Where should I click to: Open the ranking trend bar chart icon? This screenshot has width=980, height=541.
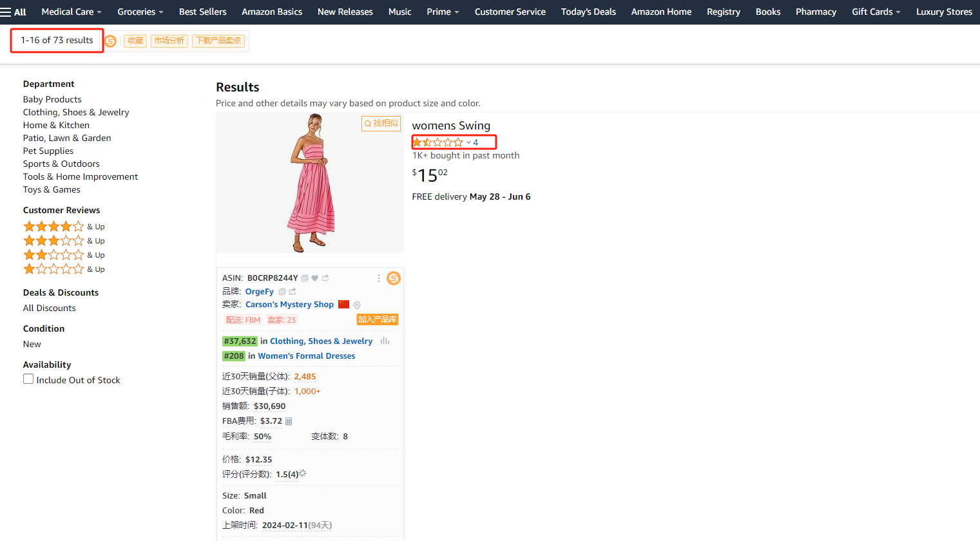point(385,341)
